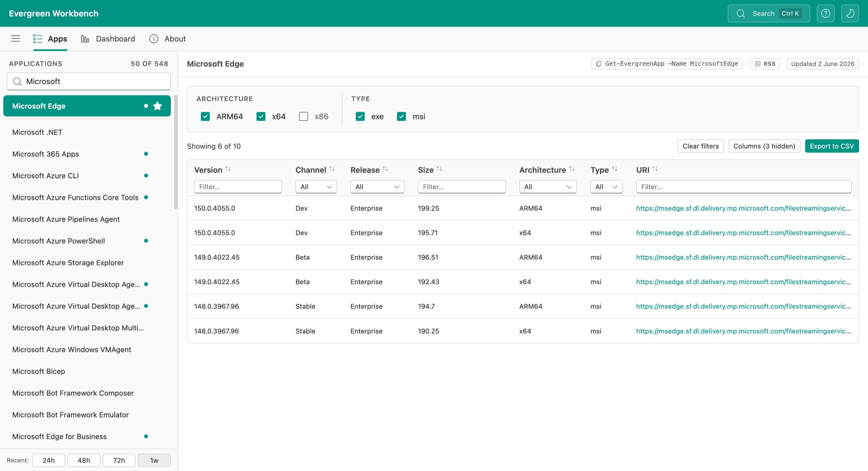Uncheck the msi type checkbox
Viewport: 868px width, 471px height.
(x=401, y=116)
